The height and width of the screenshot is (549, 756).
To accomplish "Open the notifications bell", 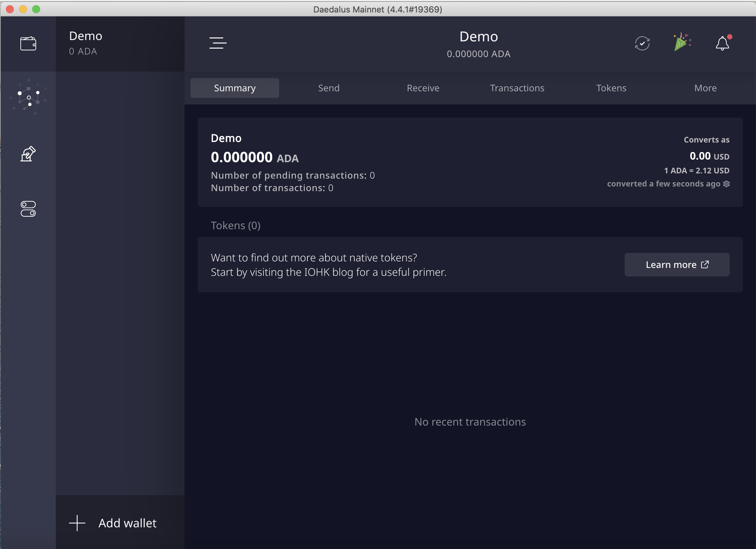I will click(722, 44).
